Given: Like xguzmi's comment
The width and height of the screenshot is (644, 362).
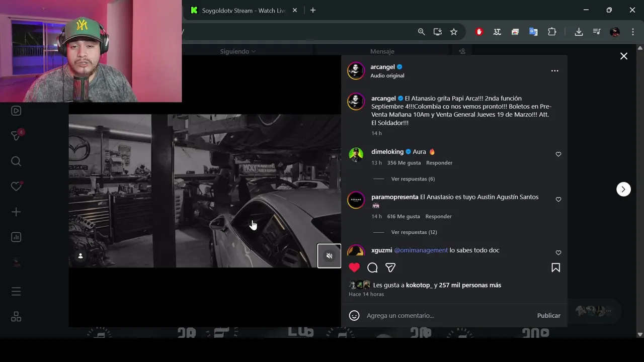Looking at the screenshot, I should 558,253.
